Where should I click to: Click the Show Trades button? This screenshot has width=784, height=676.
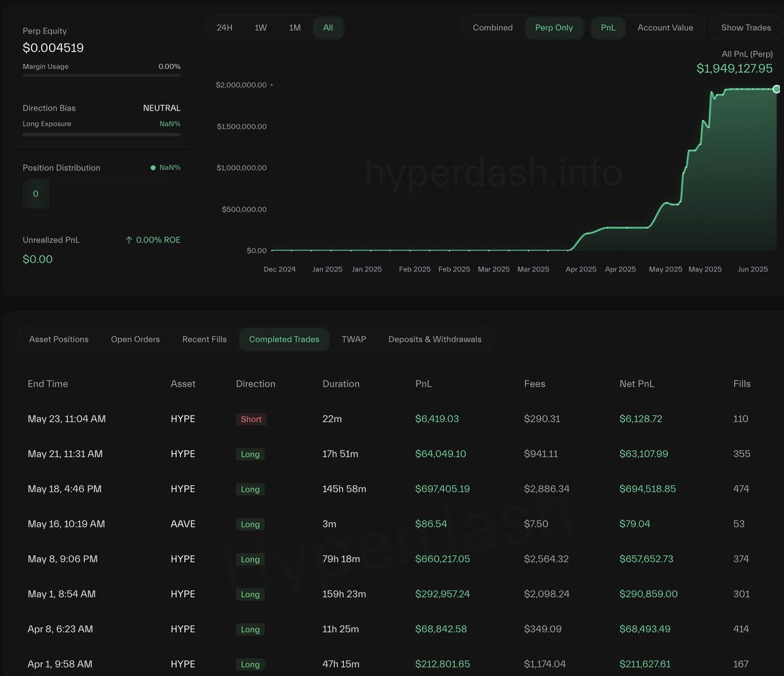tap(746, 27)
